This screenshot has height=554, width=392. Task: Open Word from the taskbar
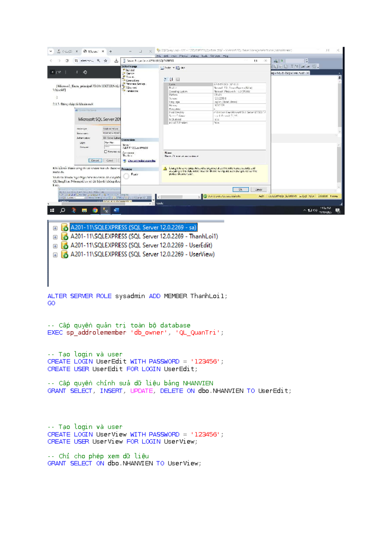click(116, 210)
